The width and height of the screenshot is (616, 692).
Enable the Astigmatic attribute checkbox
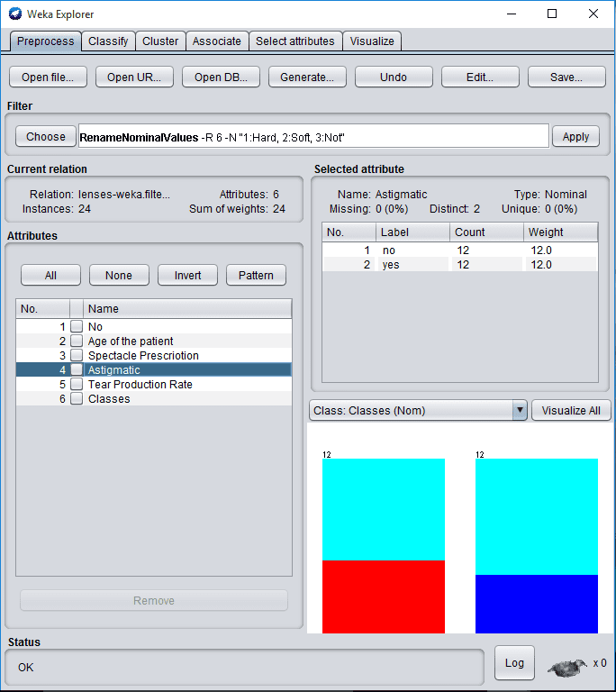(77, 369)
